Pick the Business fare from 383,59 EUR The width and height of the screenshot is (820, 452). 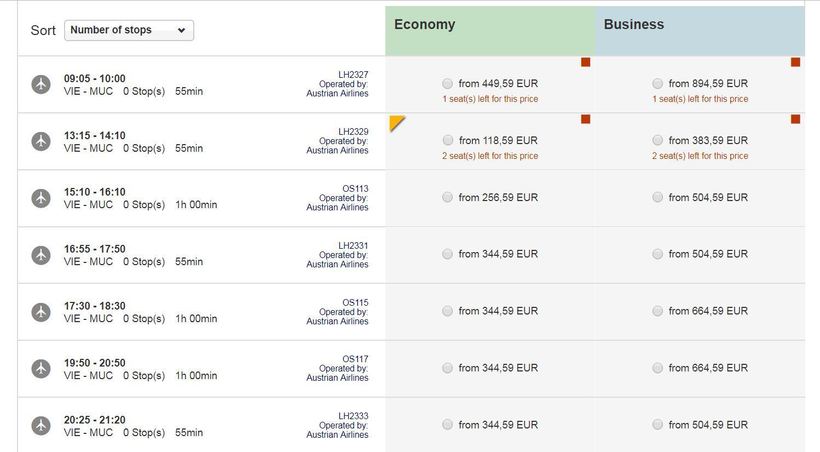pyautogui.click(x=657, y=141)
